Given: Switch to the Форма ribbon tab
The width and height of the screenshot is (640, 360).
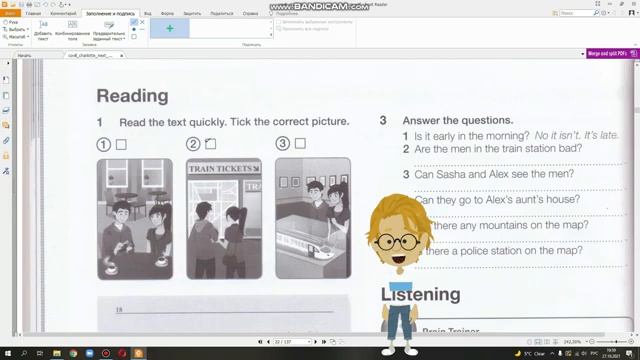Looking at the screenshot, I should 167,13.
